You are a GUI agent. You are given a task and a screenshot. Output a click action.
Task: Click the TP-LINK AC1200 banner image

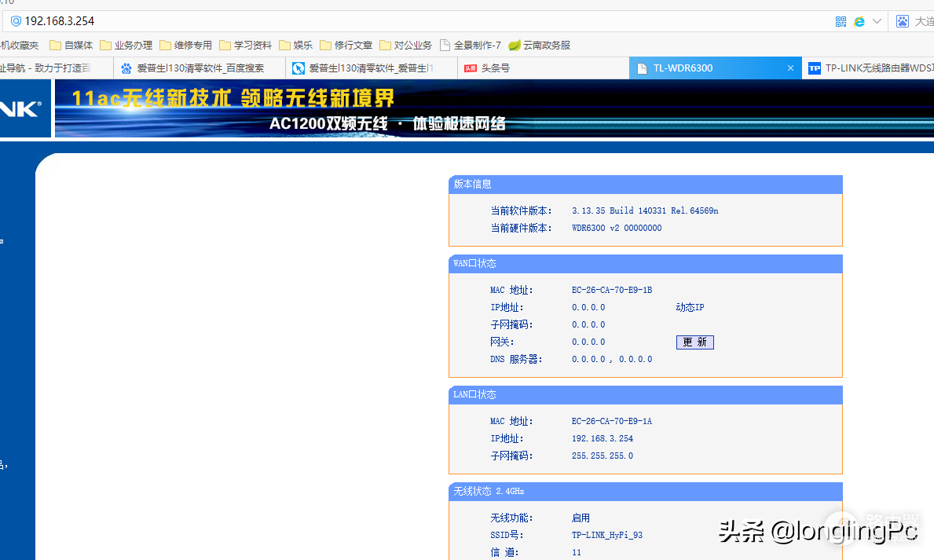point(471,108)
